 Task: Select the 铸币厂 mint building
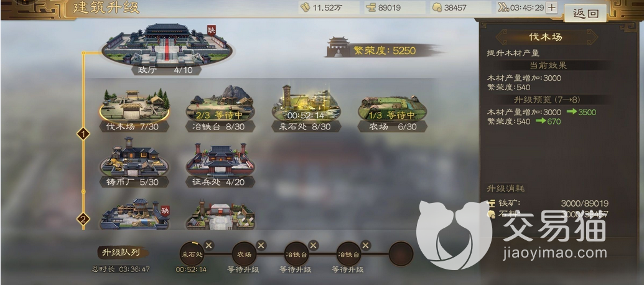pyautogui.click(x=134, y=162)
